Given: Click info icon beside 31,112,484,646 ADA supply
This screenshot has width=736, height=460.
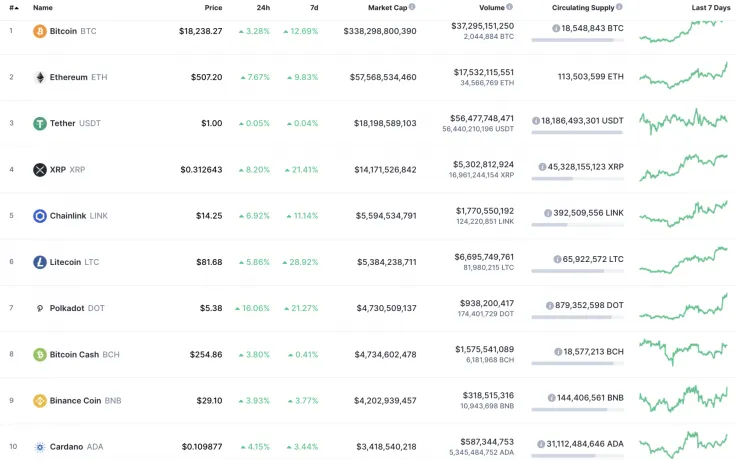Looking at the screenshot, I should pos(541,444).
